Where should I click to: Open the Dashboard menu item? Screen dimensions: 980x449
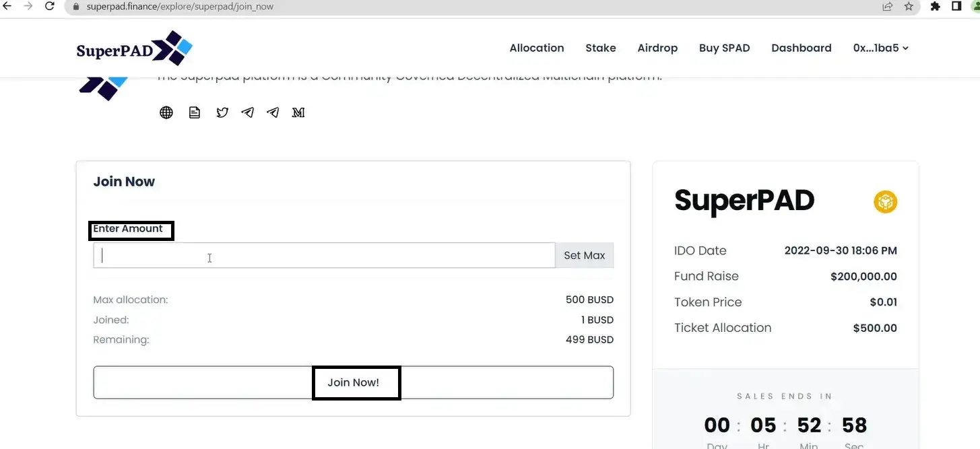[802, 48]
